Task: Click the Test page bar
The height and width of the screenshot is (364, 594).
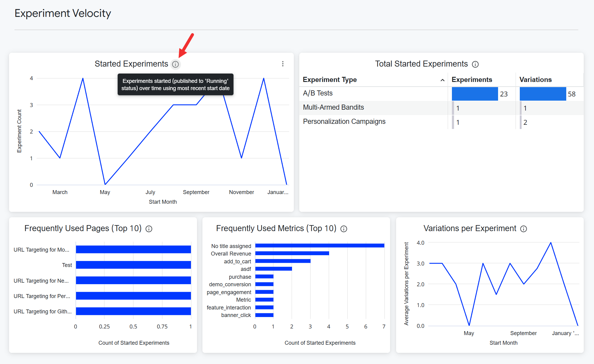Action: pos(133,265)
